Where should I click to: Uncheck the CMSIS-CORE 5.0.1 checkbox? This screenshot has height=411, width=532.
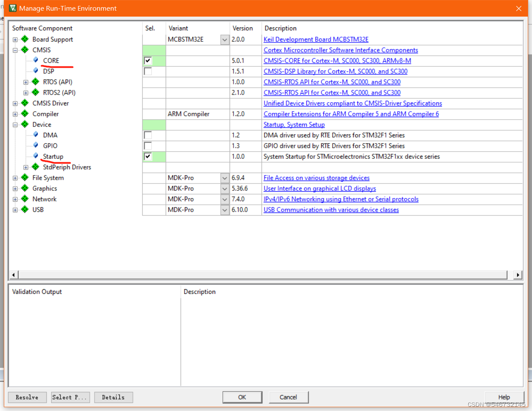point(147,60)
